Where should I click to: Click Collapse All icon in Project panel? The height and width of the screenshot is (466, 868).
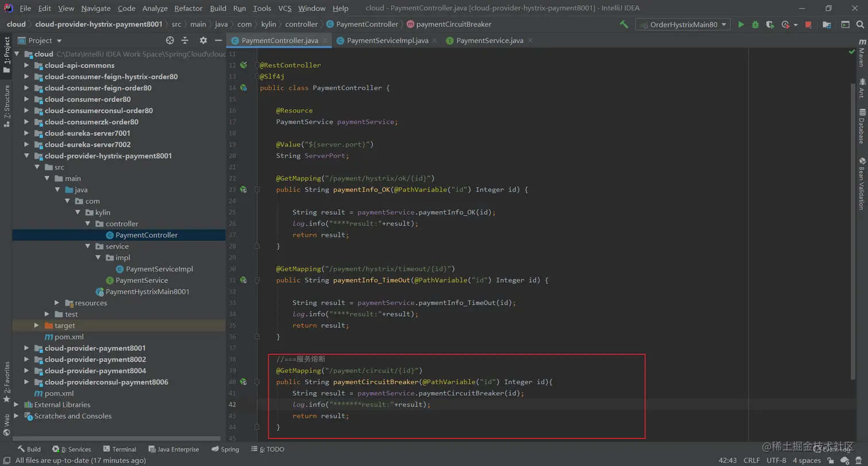tap(185, 40)
